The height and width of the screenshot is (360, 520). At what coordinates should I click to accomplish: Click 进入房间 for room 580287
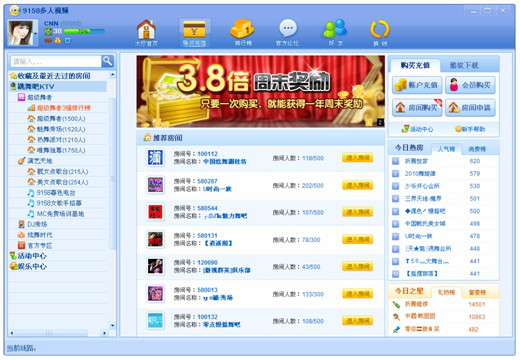[357, 185]
